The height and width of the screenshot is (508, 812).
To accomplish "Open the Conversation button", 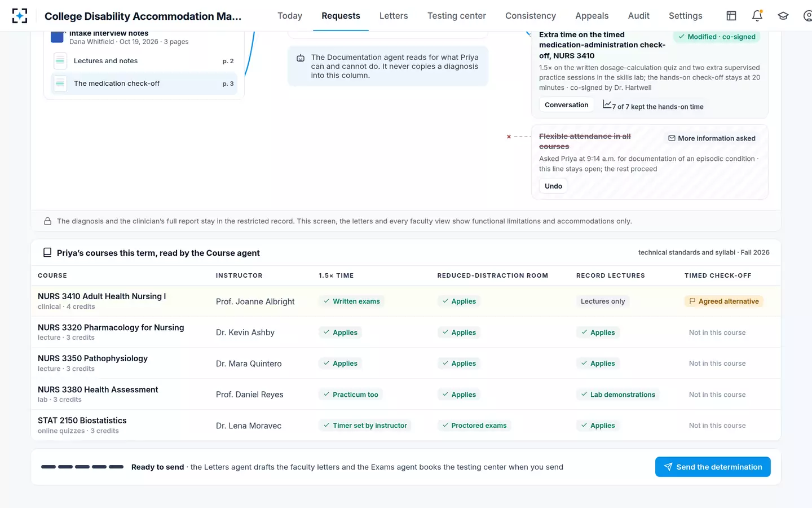I will tap(566, 105).
